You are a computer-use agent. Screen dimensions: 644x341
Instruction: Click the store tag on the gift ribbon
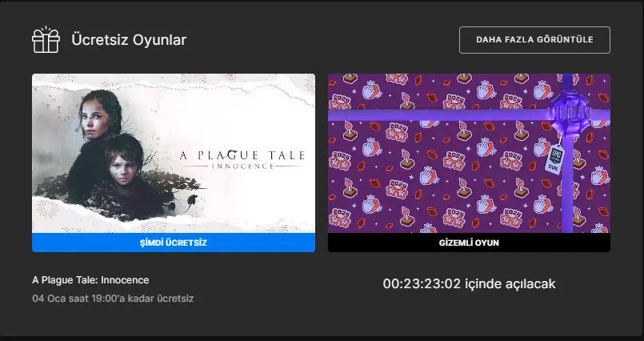click(x=555, y=159)
